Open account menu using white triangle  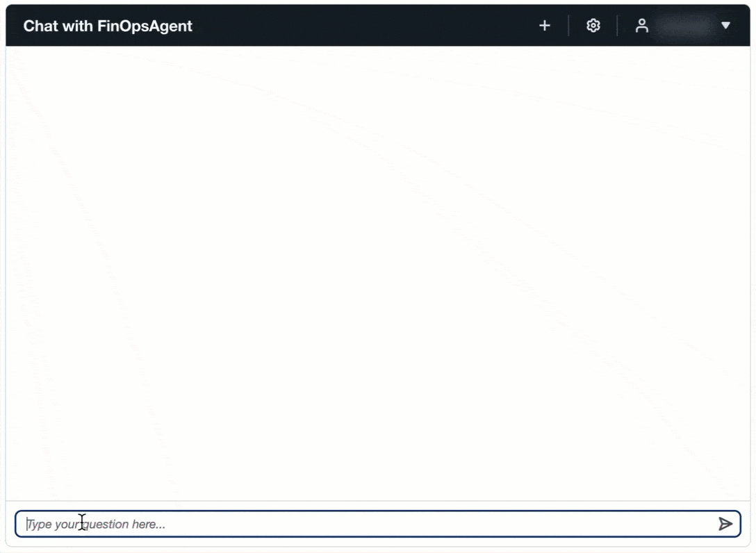725,26
